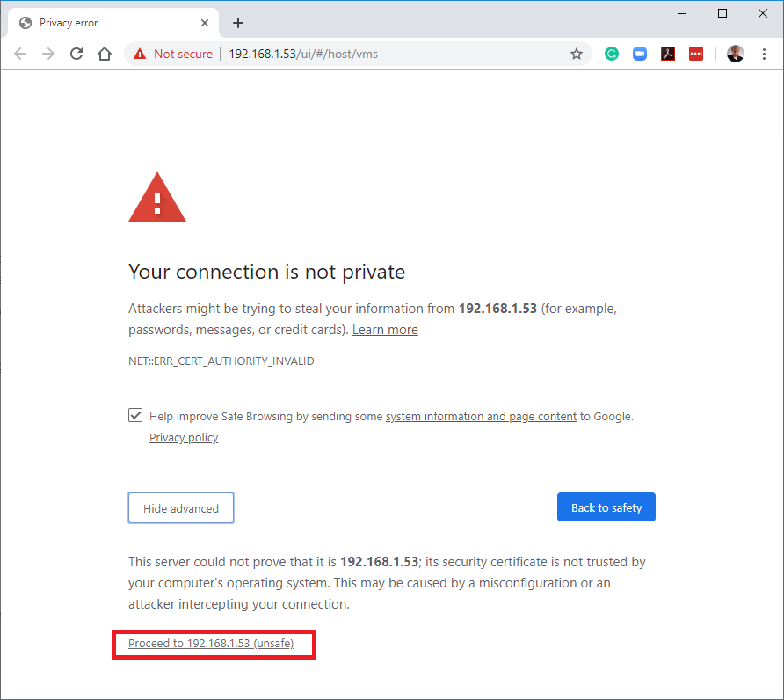Open the Grammarly extension icon
The width and height of the screenshot is (784, 700).
[x=612, y=54]
